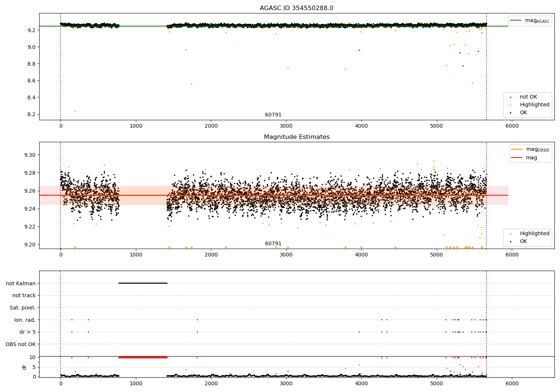Click the 8.2 y-axis tick label
The width and height of the screenshot is (560, 392).
coord(31,115)
